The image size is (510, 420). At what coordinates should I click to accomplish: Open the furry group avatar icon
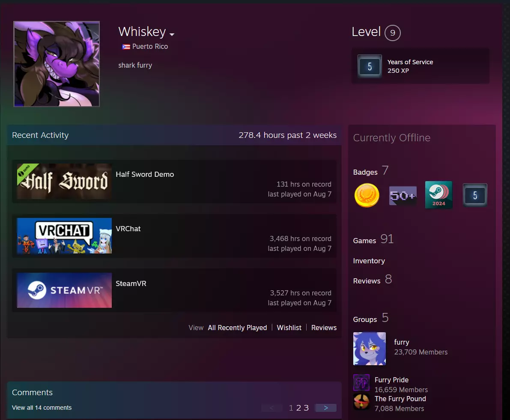(x=369, y=349)
